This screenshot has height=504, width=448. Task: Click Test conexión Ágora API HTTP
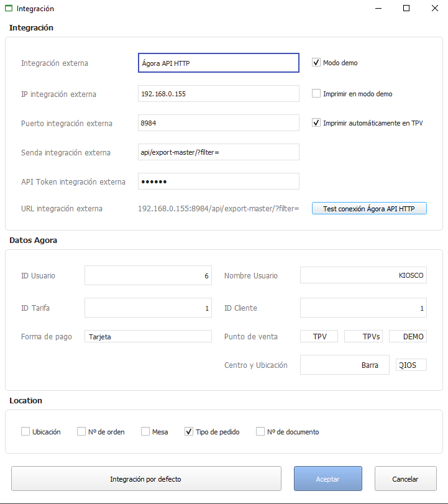(369, 208)
